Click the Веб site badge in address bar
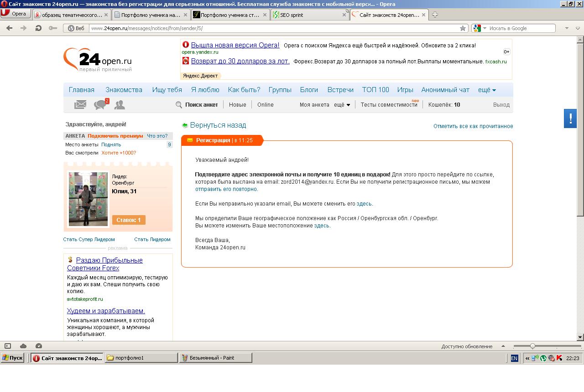 pyautogui.click(x=77, y=28)
